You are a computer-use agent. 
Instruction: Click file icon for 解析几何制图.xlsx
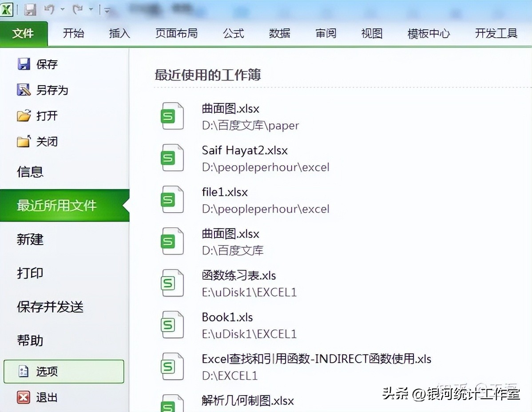click(172, 403)
